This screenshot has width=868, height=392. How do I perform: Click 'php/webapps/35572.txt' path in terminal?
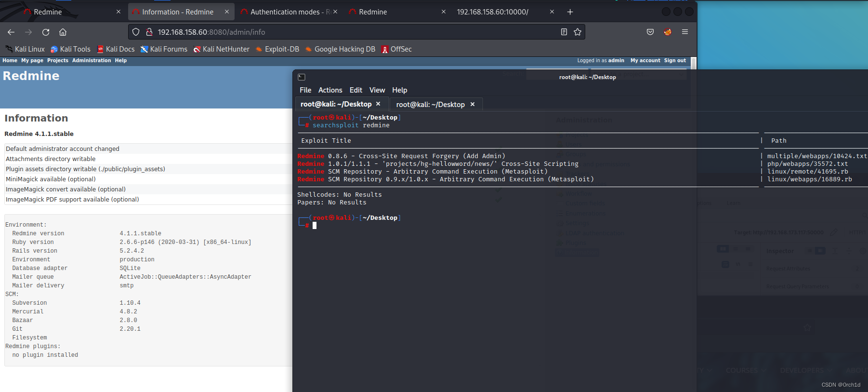click(x=808, y=164)
